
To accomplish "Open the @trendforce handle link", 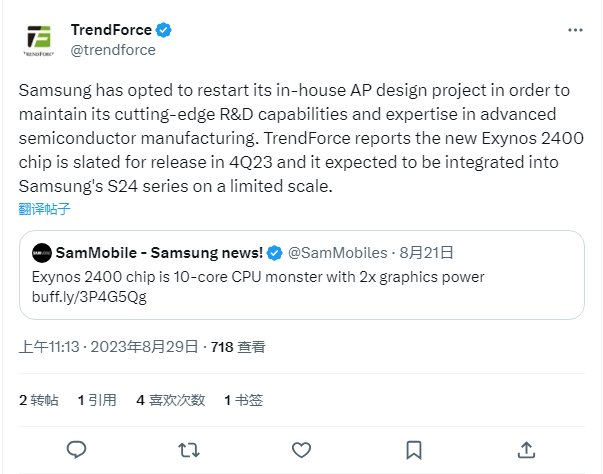I will coord(113,50).
